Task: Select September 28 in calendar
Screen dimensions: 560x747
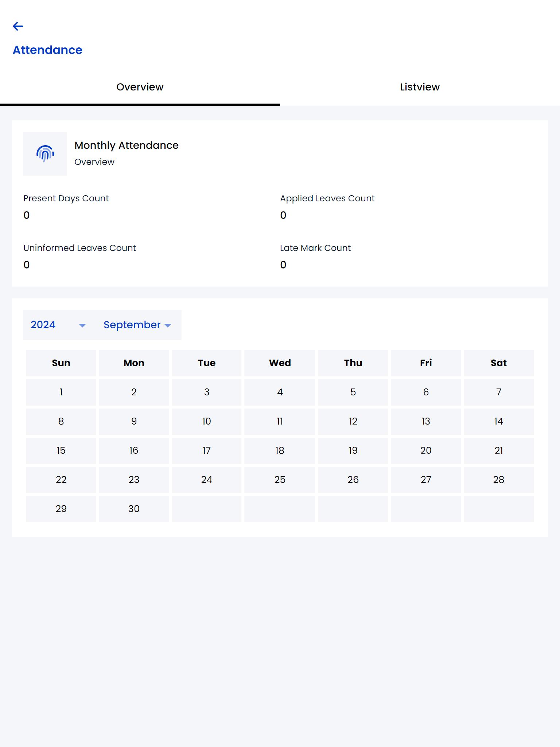Action: point(499,480)
